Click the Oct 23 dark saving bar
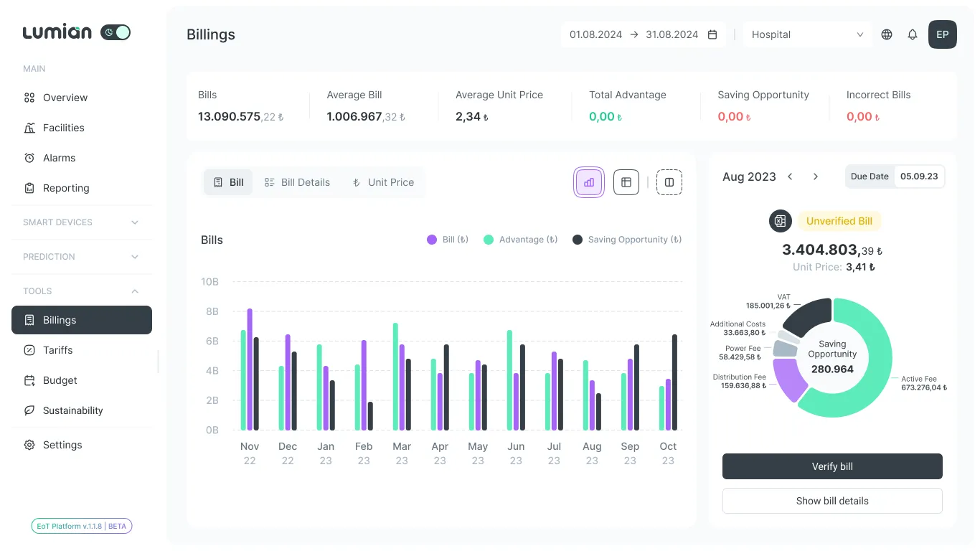This screenshot has width=980, height=551. click(674, 382)
